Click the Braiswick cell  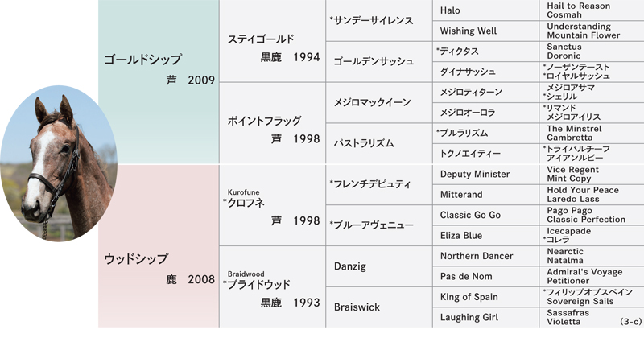[379, 307]
